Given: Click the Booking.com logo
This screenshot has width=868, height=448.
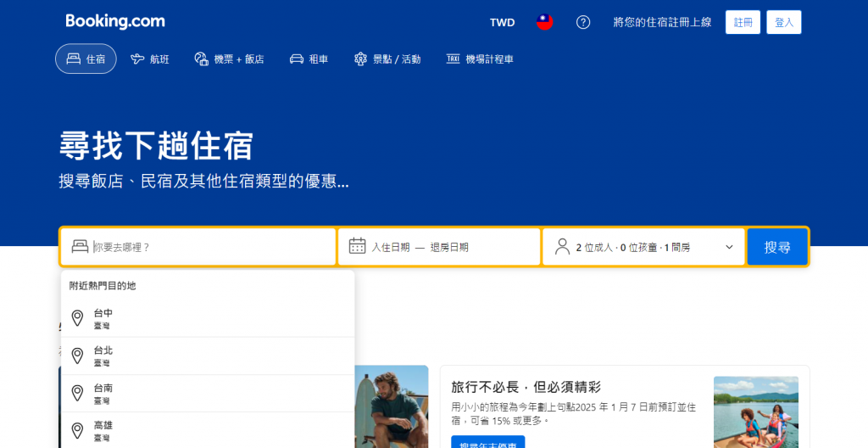Looking at the screenshot, I should click(x=115, y=21).
